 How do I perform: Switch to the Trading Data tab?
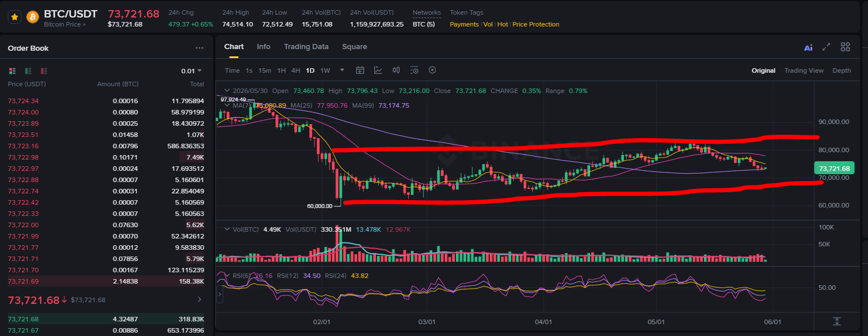[306, 47]
